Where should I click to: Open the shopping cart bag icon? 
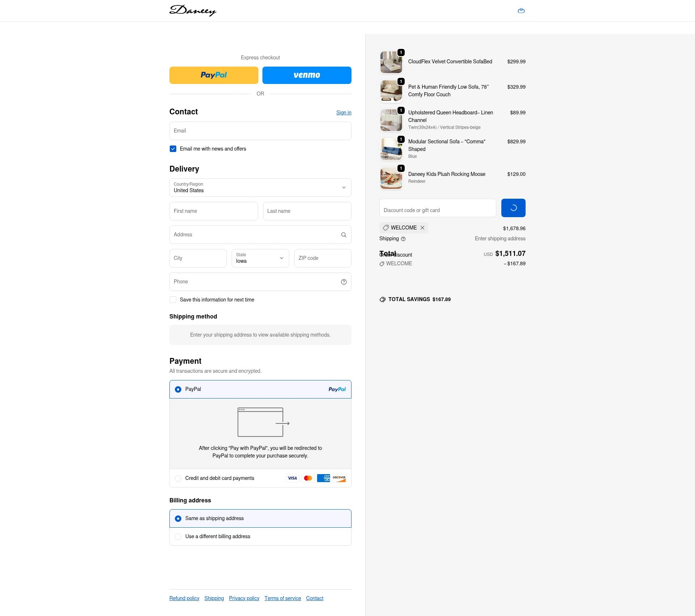[x=521, y=10]
